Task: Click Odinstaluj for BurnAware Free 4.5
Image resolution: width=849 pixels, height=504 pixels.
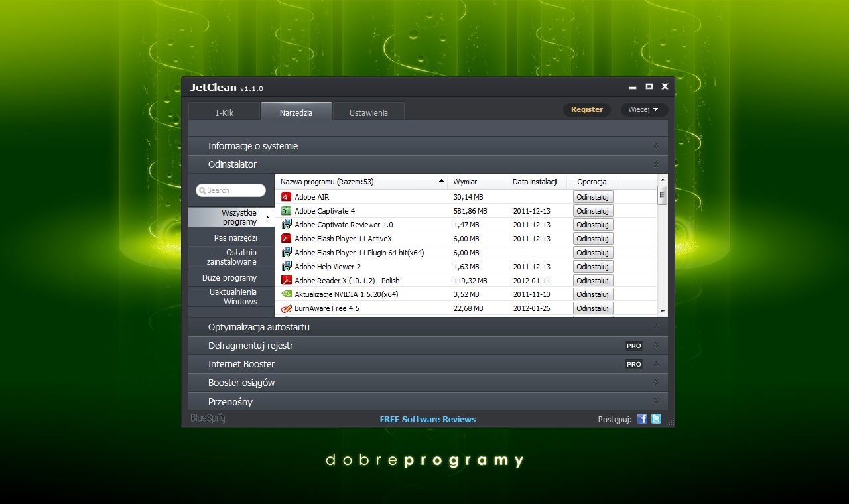Action: pyautogui.click(x=593, y=308)
